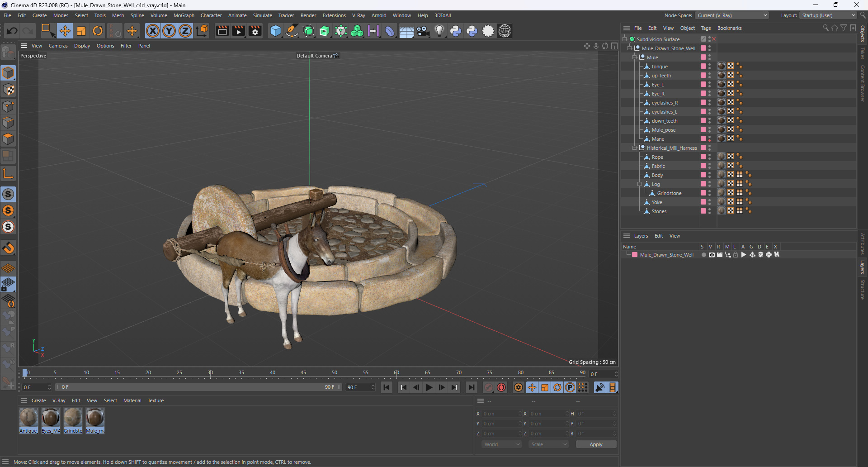Open the Layout dropdown

point(828,15)
